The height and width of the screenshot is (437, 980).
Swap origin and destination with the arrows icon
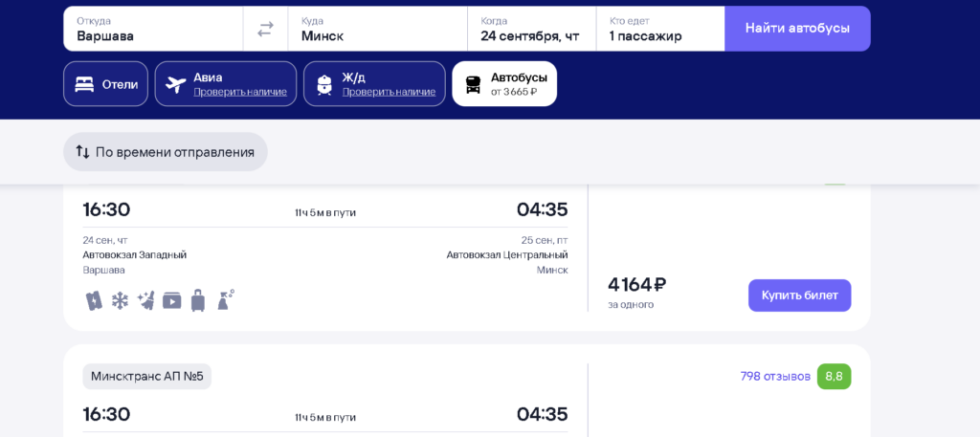tap(266, 29)
